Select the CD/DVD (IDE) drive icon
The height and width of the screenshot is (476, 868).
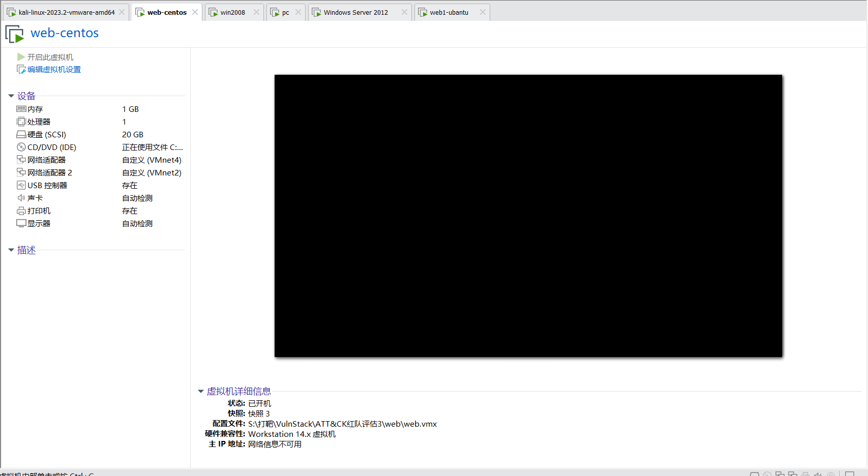coord(21,147)
